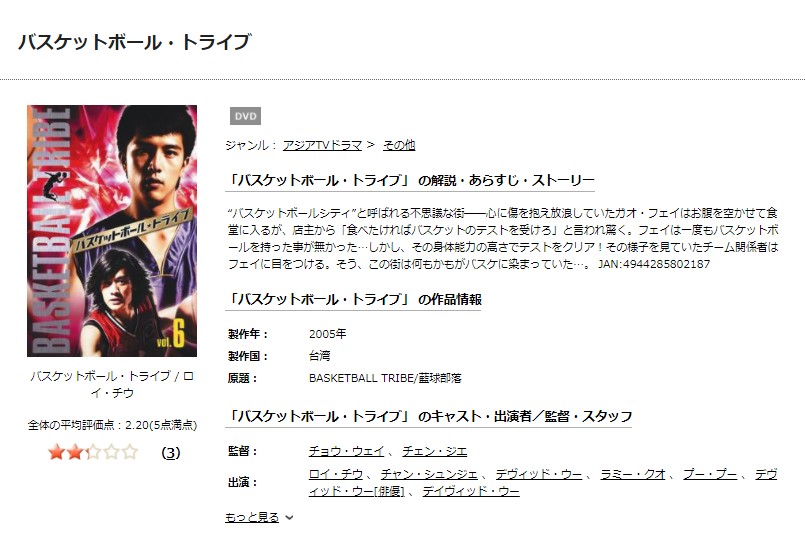This screenshot has width=805, height=544.
Task: Open the Basketball Tribe DVD cover image
Action: point(112,231)
